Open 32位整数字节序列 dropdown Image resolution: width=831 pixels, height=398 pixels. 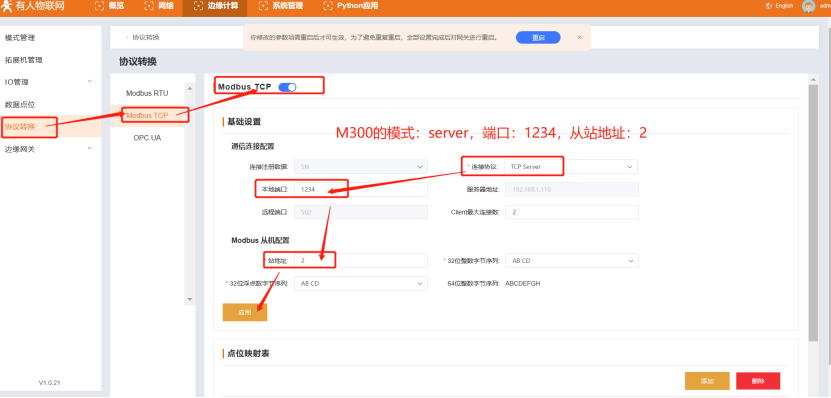572,261
